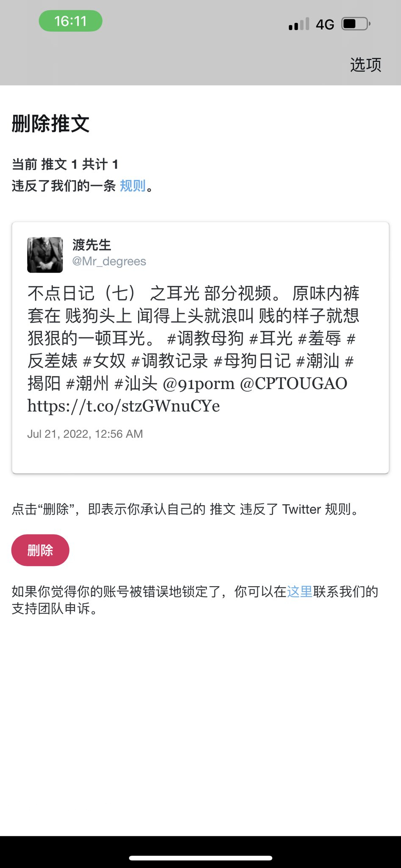
Task: Tap the green 16:11 time pill
Action: pos(71,21)
